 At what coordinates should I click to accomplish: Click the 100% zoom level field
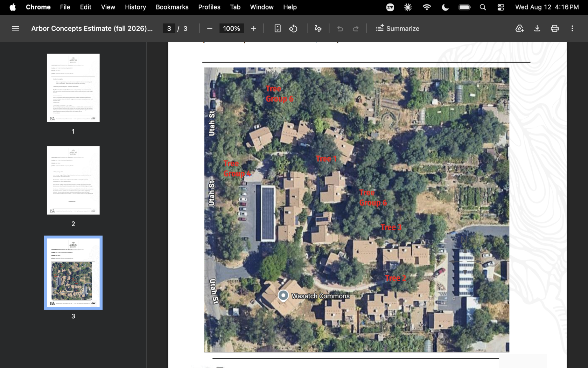231,28
